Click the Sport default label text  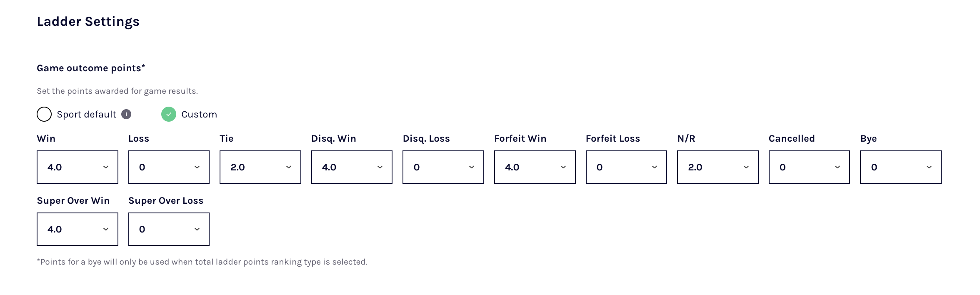(86, 115)
